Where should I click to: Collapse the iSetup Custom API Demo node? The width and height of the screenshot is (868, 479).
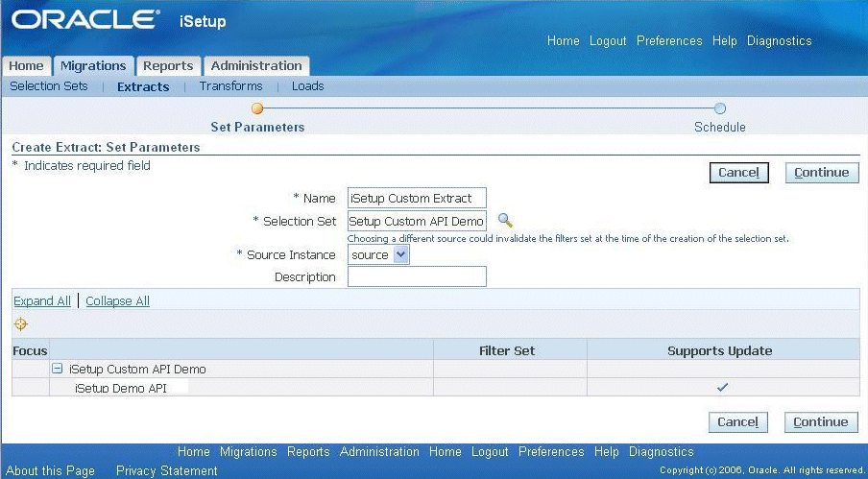pos(57,369)
